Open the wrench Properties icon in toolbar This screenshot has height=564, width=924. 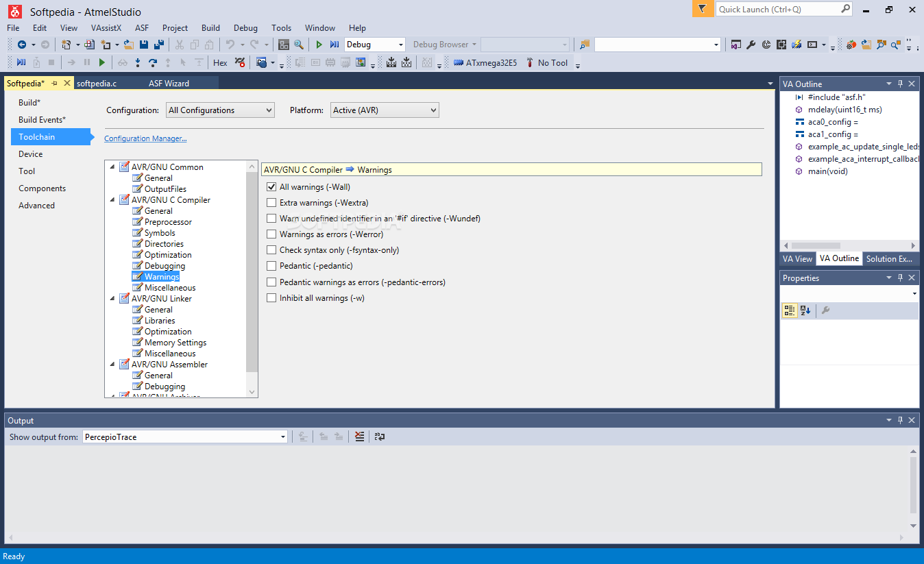pos(751,45)
